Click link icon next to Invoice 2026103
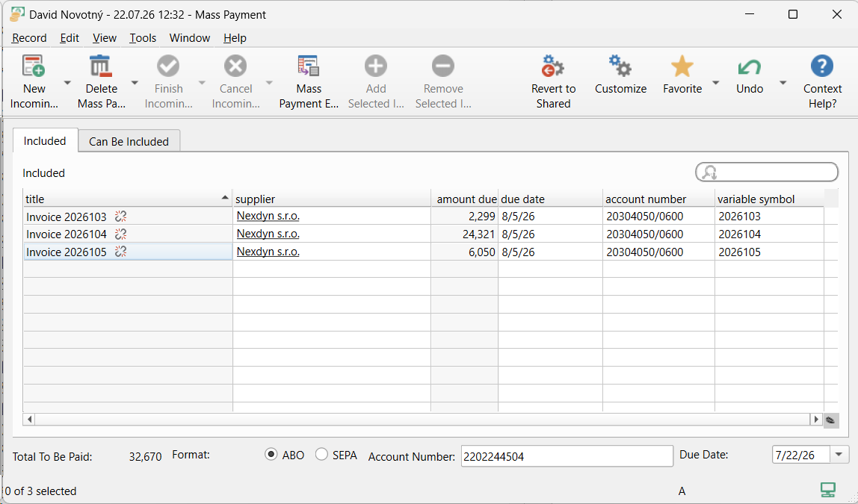This screenshot has height=504, width=858. click(x=120, y=217)
